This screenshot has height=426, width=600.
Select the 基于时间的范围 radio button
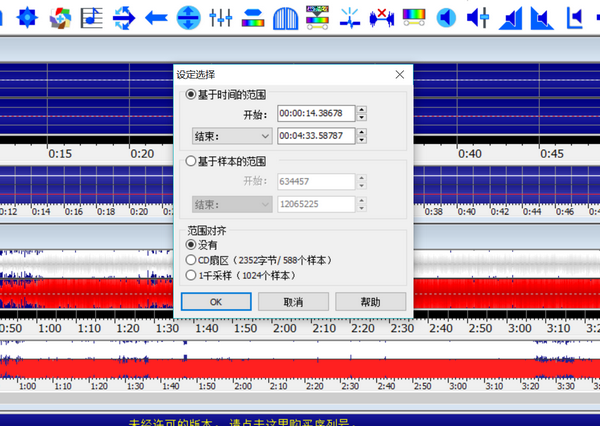[x=191, y=94]
